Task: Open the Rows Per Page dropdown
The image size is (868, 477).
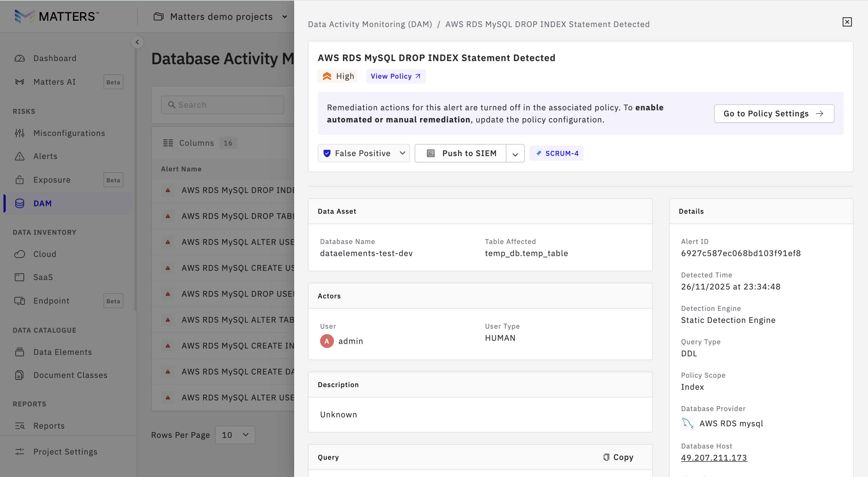Action: (x=235, y=435)
